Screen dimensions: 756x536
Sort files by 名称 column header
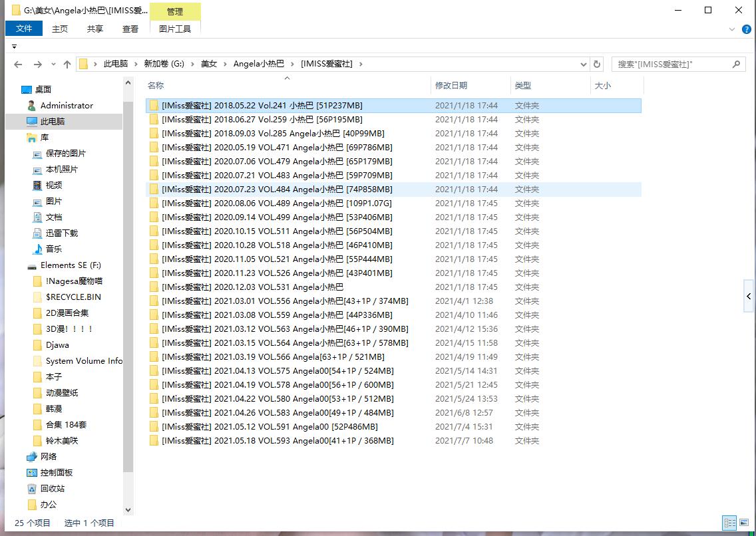point(156,85)
